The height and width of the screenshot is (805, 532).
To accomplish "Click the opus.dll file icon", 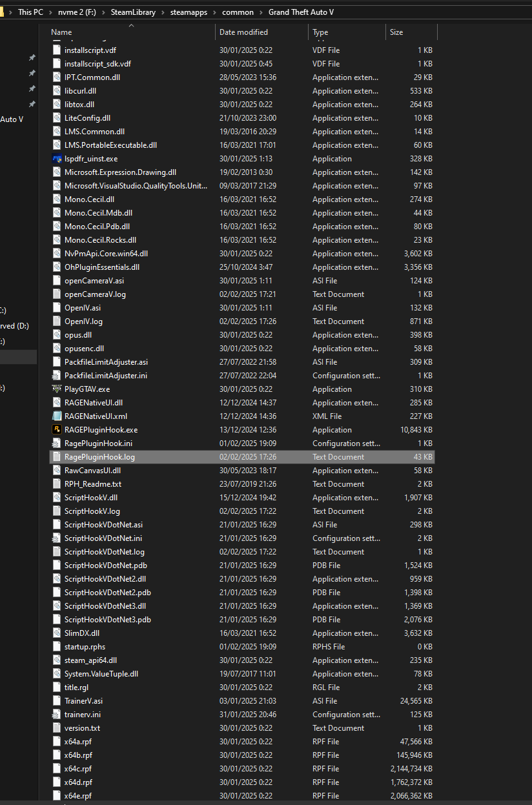I will tap(57, 335).
